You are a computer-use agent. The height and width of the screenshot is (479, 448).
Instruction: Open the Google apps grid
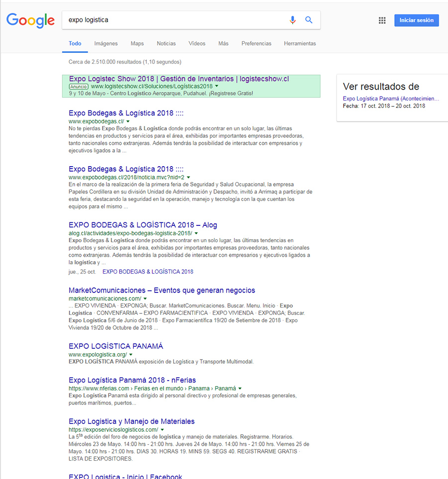pyautogui.click(x=382, y=20)
